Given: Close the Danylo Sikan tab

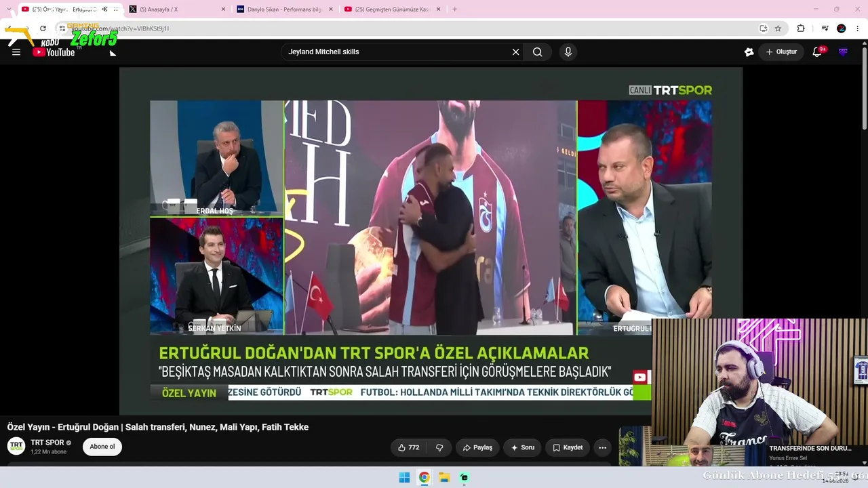Looking at the screenshot, I should click(331, 9).
